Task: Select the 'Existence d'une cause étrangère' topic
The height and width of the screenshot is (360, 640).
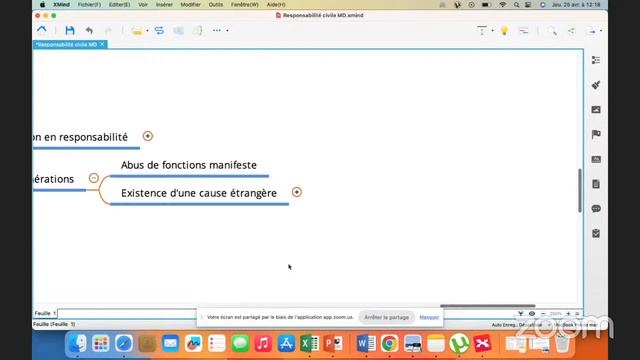Action: coord(199,193)
